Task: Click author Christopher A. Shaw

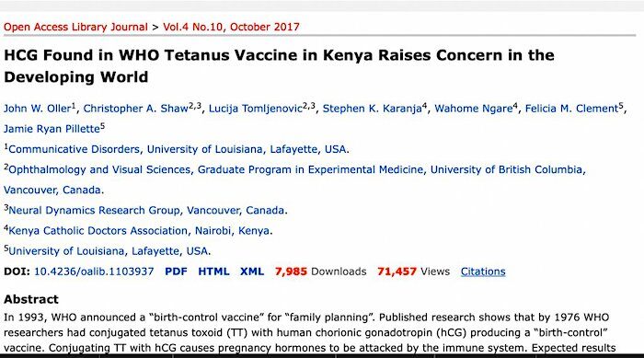Action: coord(136,109)
